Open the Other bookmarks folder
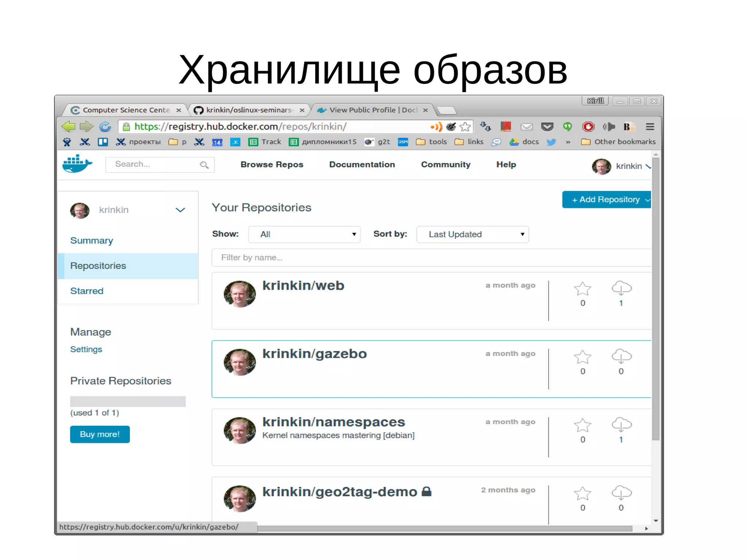Screen dimensions: 747x560 pyautogui.click(x=618, y=142)
